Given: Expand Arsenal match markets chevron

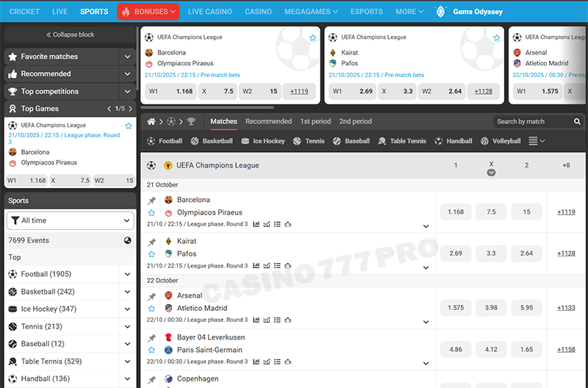Looking at the screenshot, I should point(426,322).
